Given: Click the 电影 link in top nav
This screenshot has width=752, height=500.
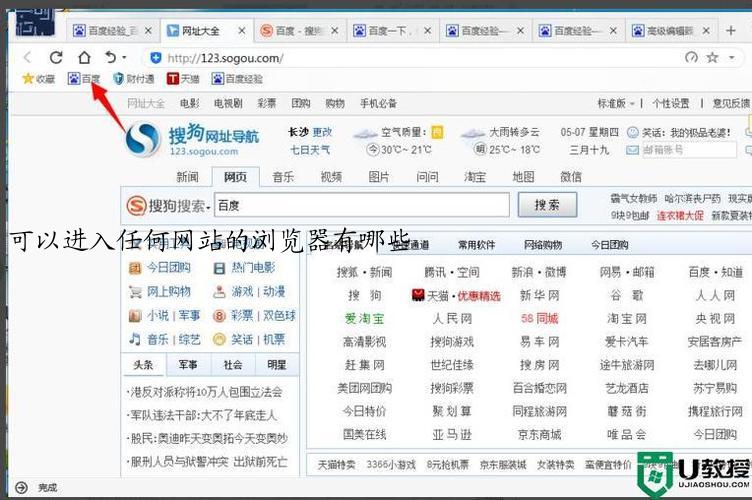Looking at the screenshot, I should tap(190, 104).
